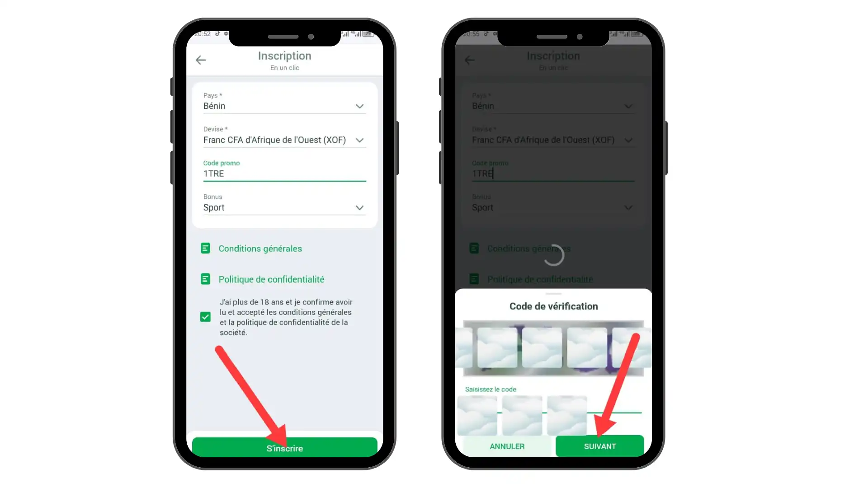
Task: Enable the 18+ confirmation checkbox
Action: pyautogui.click(x=206, y=316)
